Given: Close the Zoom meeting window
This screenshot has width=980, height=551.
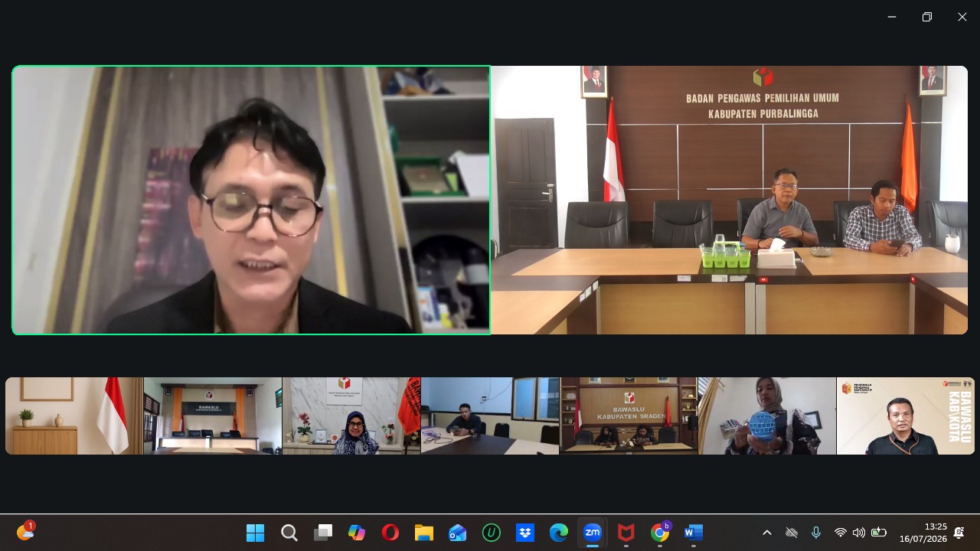Looking at the screenshot, I should [x=962, y=17].
